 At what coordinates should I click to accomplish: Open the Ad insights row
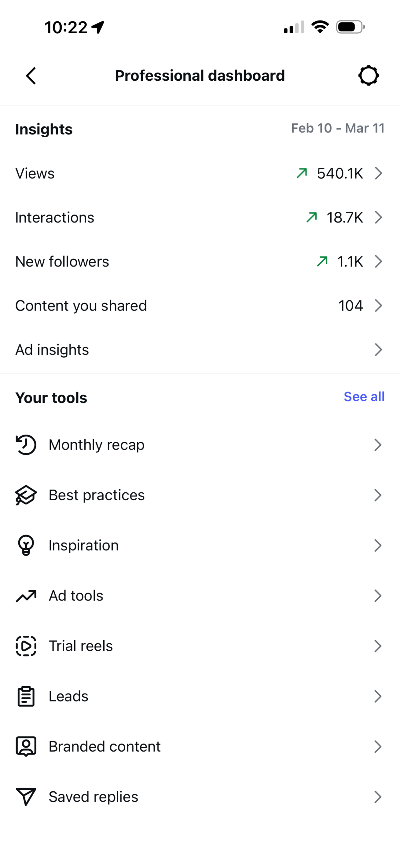pos(200,349)
